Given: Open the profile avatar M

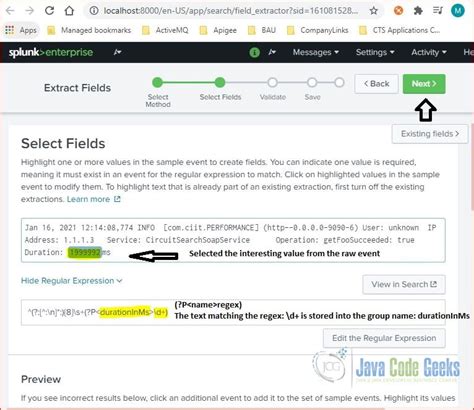Looking at the screenshot, I should 458,11.
